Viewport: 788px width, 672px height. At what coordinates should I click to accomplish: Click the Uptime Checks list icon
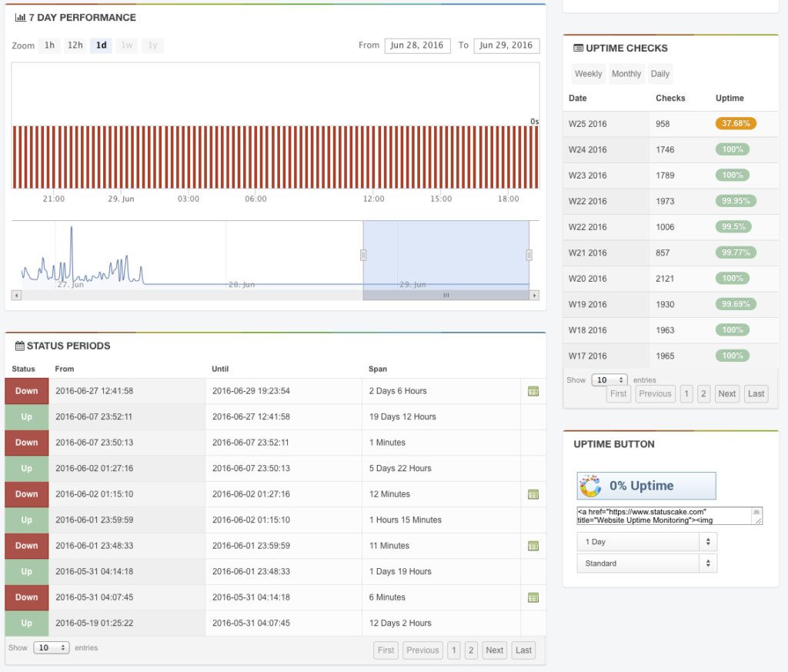click(x=579, y=48)
